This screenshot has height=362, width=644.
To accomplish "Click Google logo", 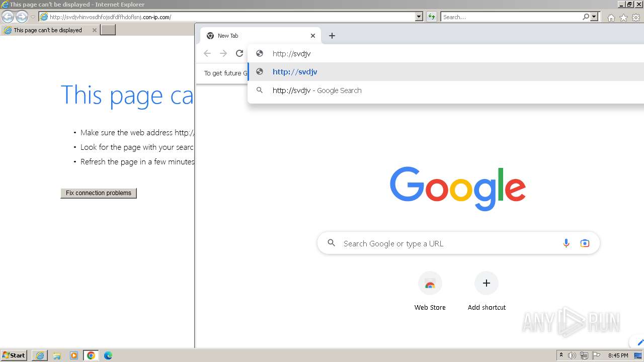I will pos(458,189).
